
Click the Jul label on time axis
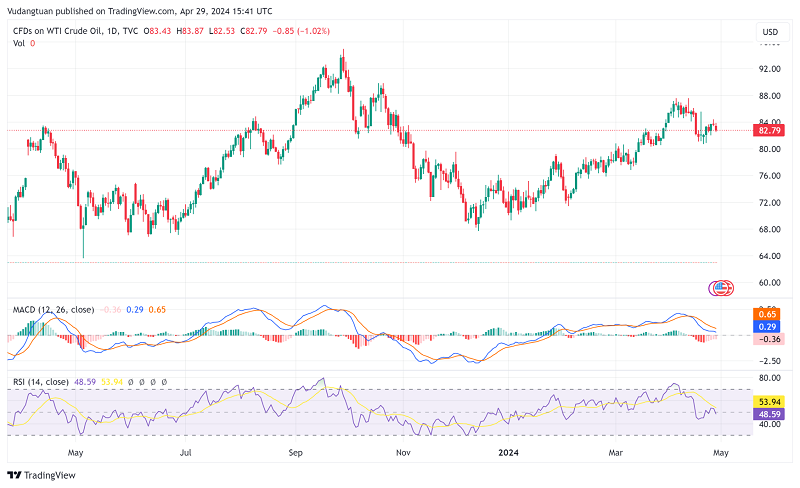(185, 452)
